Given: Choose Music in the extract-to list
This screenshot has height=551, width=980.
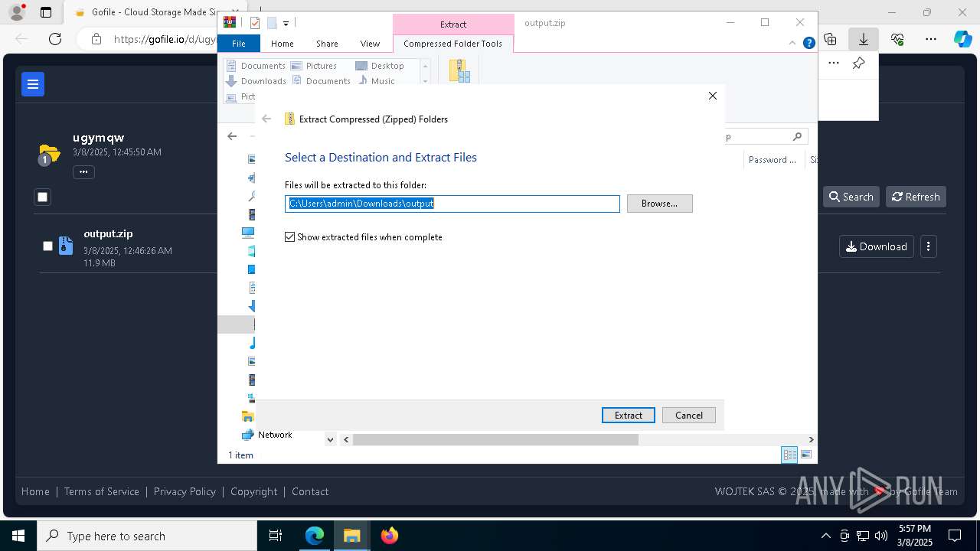Looking at the screenshot, I should click(375, 81).
